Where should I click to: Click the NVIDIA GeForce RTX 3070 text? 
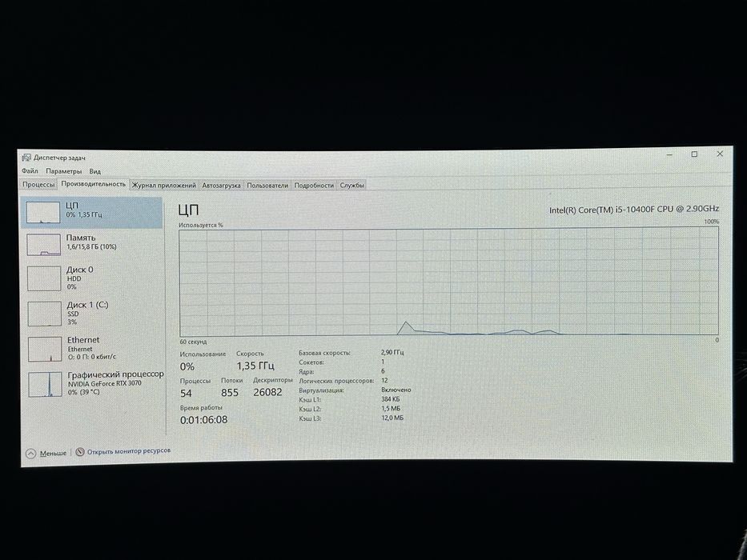105,383
